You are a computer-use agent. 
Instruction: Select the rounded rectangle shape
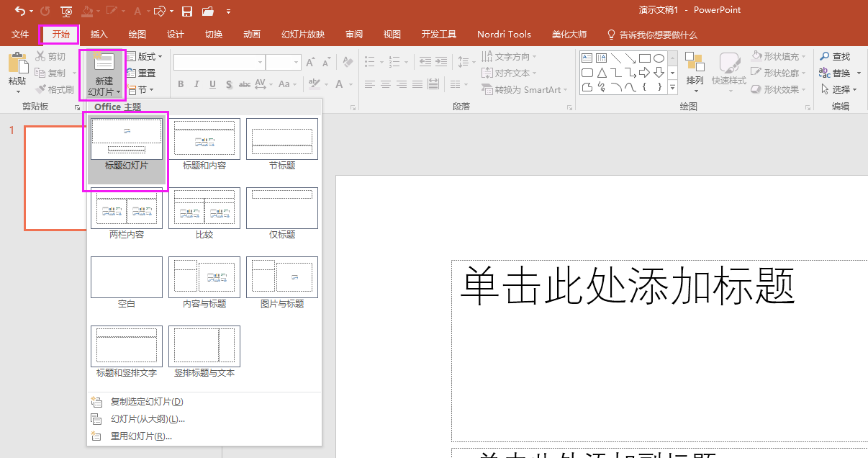587,73
